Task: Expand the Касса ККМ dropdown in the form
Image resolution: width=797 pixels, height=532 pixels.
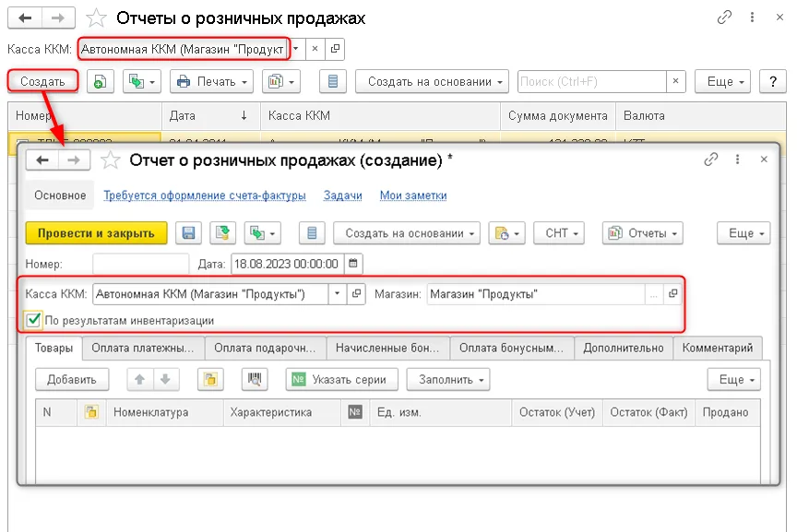Action: 337,294
